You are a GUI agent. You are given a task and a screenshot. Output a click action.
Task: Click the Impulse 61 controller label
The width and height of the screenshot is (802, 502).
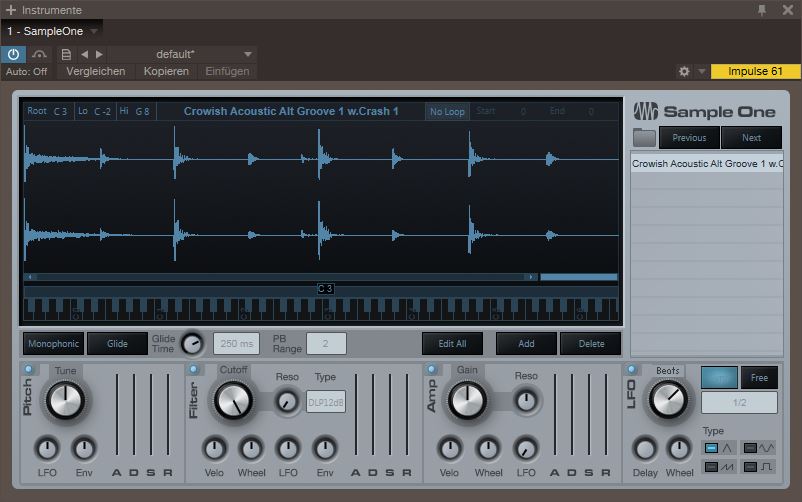[755, 71]
